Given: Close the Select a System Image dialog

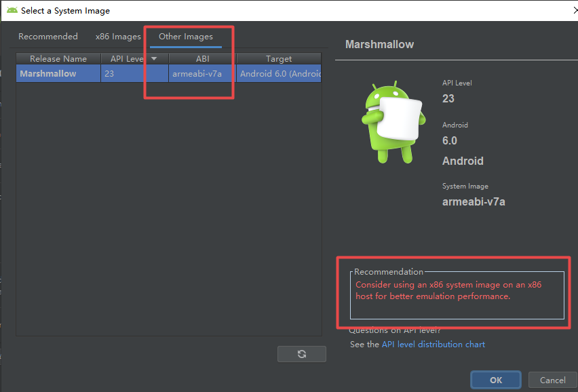Looking at the screenshot, I should [575, 10].
